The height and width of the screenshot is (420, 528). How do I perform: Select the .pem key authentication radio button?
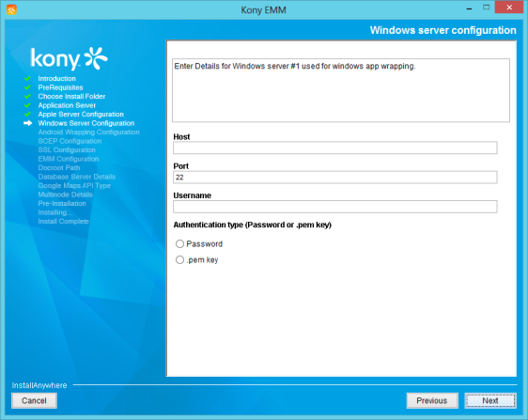click(179, 259)
